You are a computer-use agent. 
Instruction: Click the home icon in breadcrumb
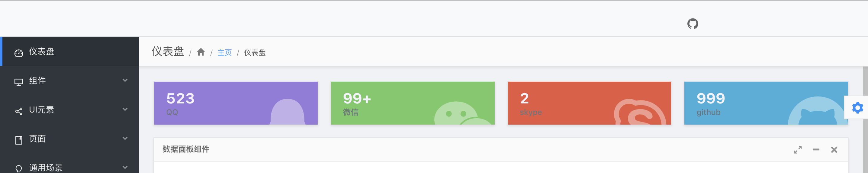[x=201, y=52]
